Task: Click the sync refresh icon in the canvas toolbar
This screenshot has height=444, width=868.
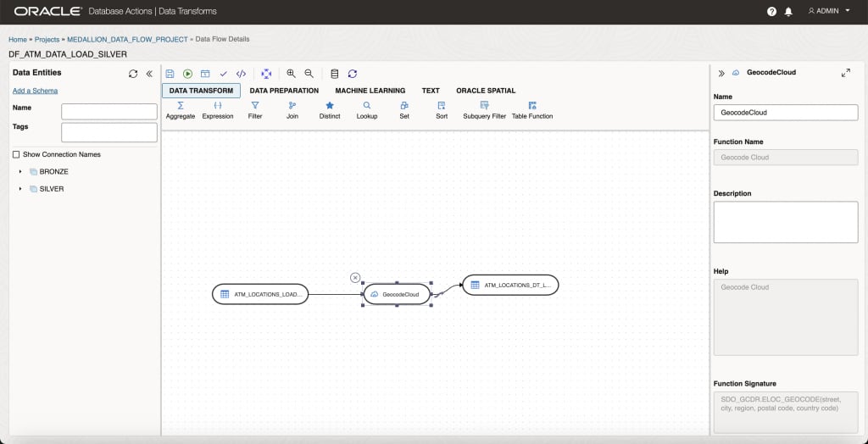Action: click(353, 74)
